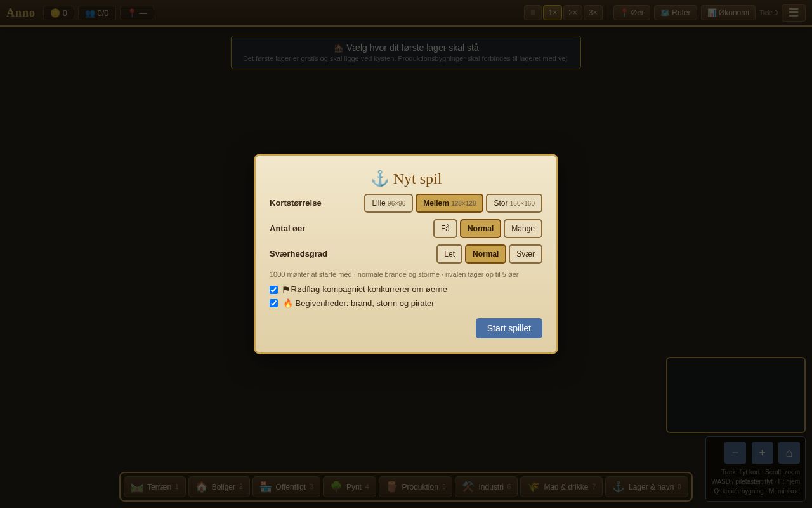Choose Mange for number of islands

point(523,229)
